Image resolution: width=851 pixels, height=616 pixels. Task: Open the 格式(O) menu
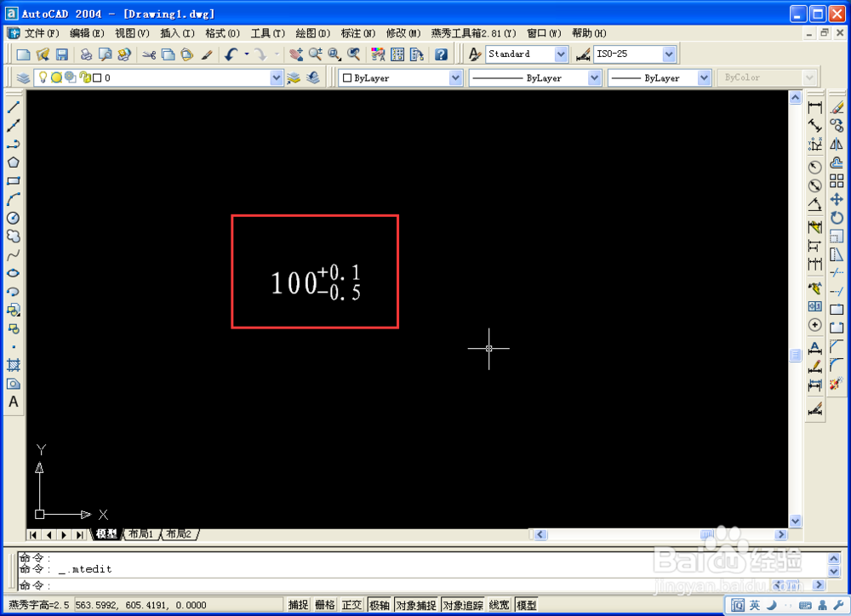[222, 33]
